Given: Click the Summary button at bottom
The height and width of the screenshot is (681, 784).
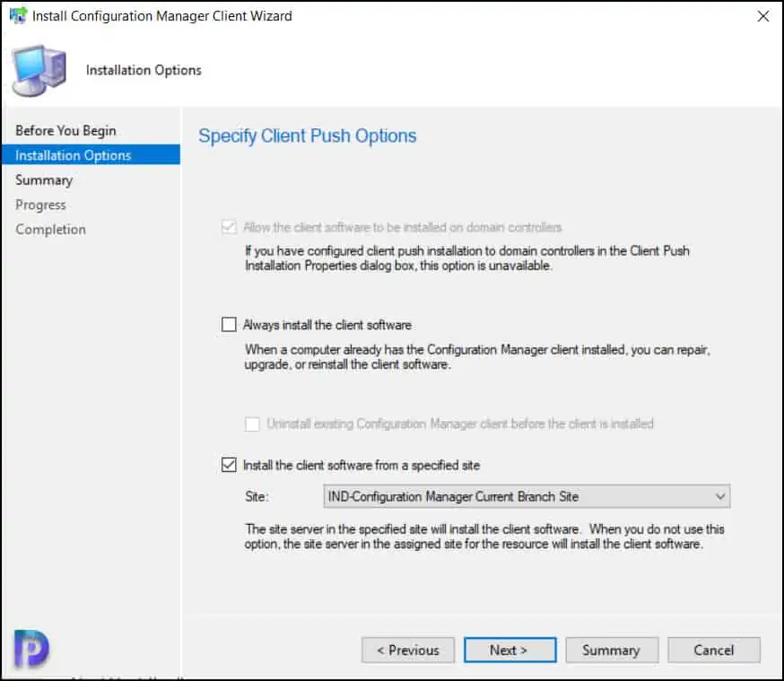Looking at the screenshot, I should pos(611,650).
